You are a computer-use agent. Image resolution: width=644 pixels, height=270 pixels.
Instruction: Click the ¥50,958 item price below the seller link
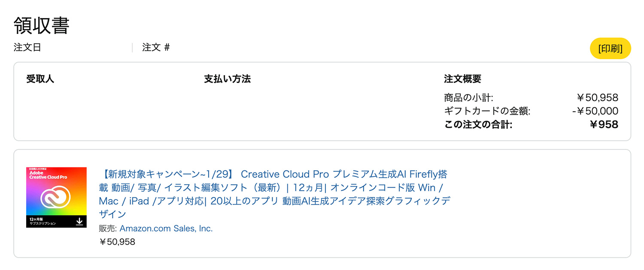point(118,242)
